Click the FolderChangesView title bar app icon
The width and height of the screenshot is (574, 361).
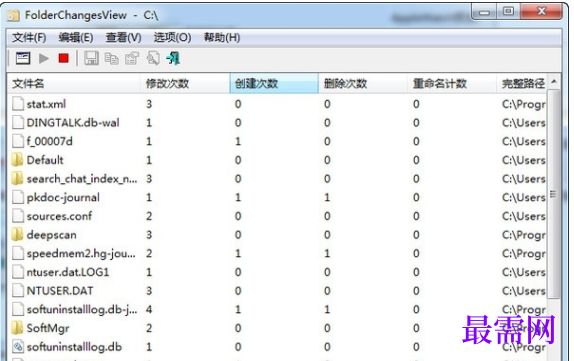13,15
